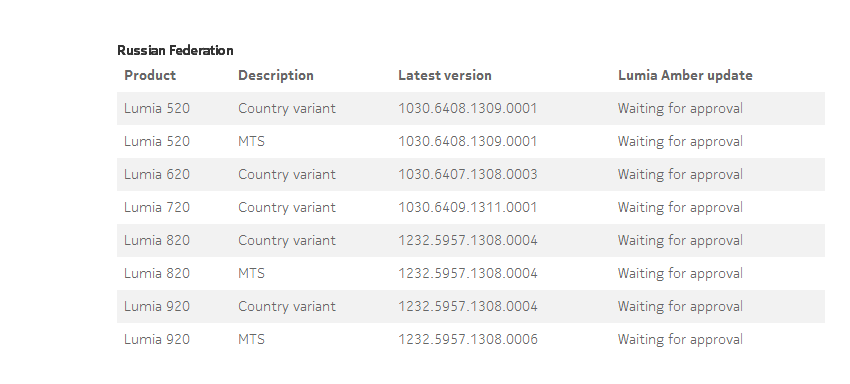Select the Description column header
850x384 pixels.
(276, 75)
